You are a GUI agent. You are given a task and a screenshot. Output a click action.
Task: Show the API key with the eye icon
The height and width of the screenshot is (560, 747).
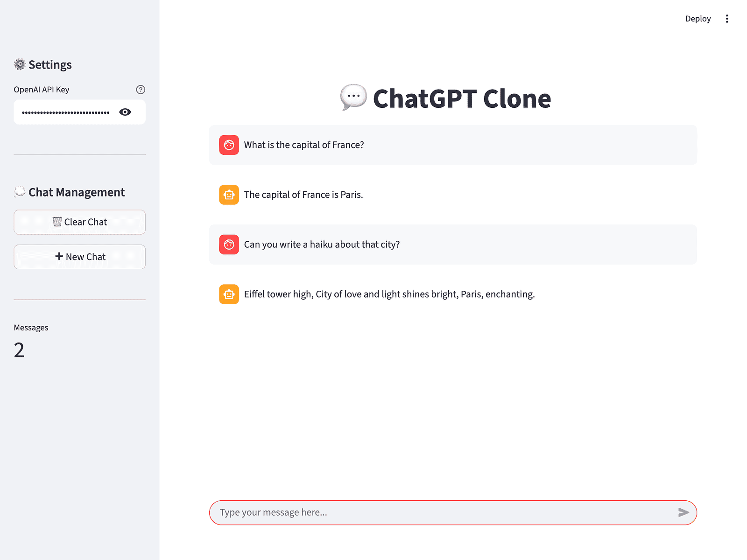[125, 112]
